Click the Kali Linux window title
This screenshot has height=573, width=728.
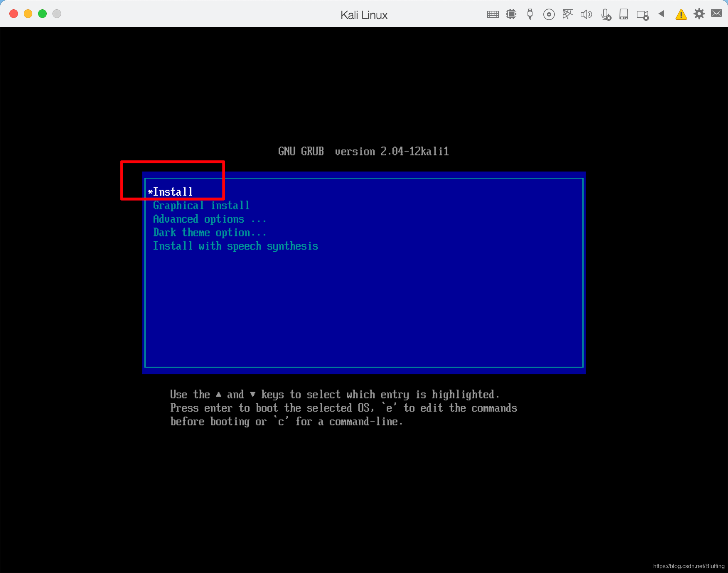tap(364, 15)
